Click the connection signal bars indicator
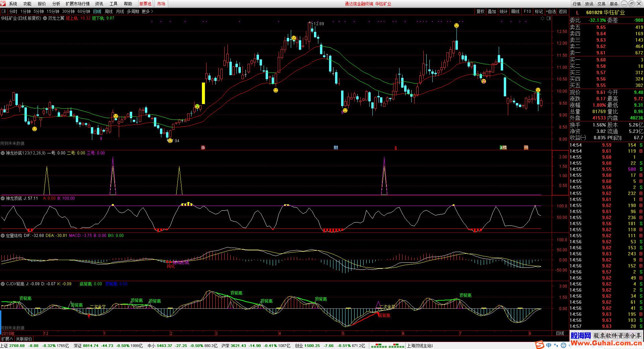The image size is (644, 349). 388,346
